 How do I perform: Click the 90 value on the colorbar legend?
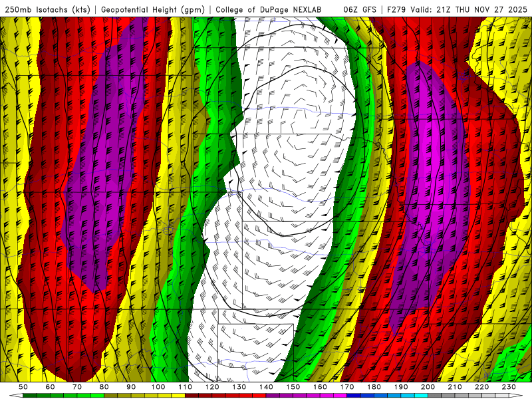coord(131,387)
